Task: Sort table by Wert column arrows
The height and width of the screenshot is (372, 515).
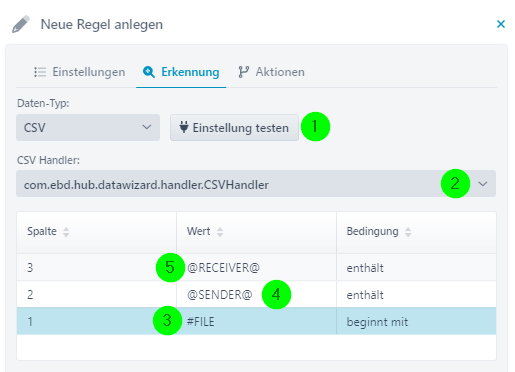Action: coord(220,232)
